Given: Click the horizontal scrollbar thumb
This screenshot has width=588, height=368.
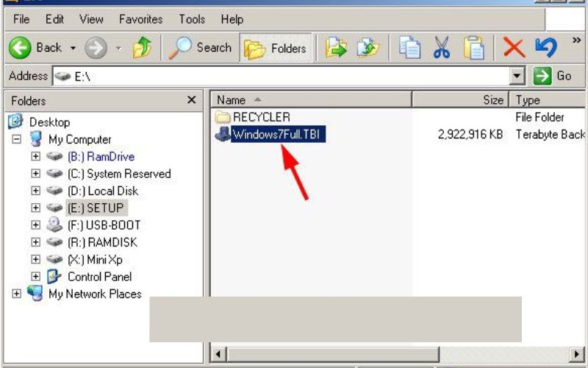Looking at the screenshot, I should click(332, 354).
